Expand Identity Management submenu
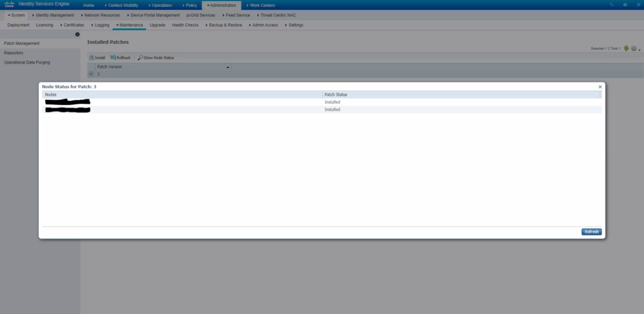The height and width of the screenshot is (314, 644). [53, 15]
